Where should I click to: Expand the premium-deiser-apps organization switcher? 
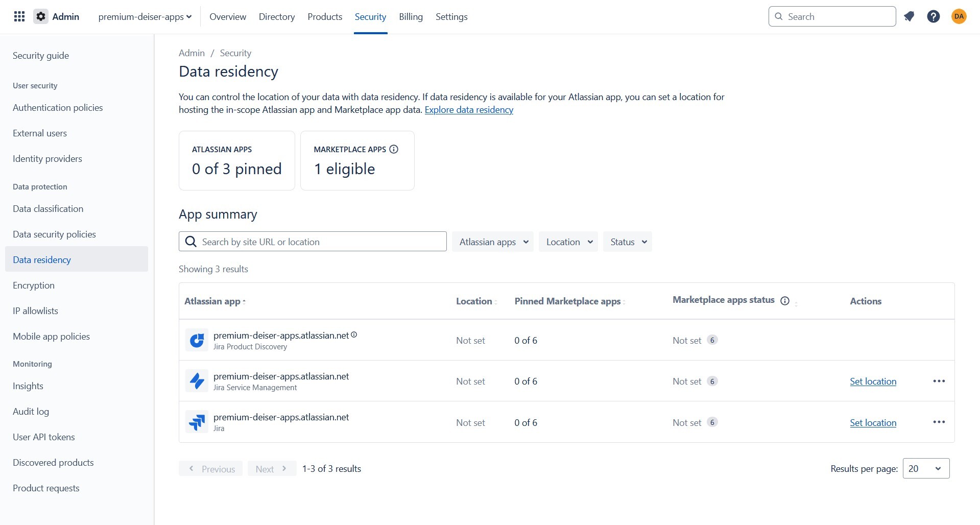145,16
